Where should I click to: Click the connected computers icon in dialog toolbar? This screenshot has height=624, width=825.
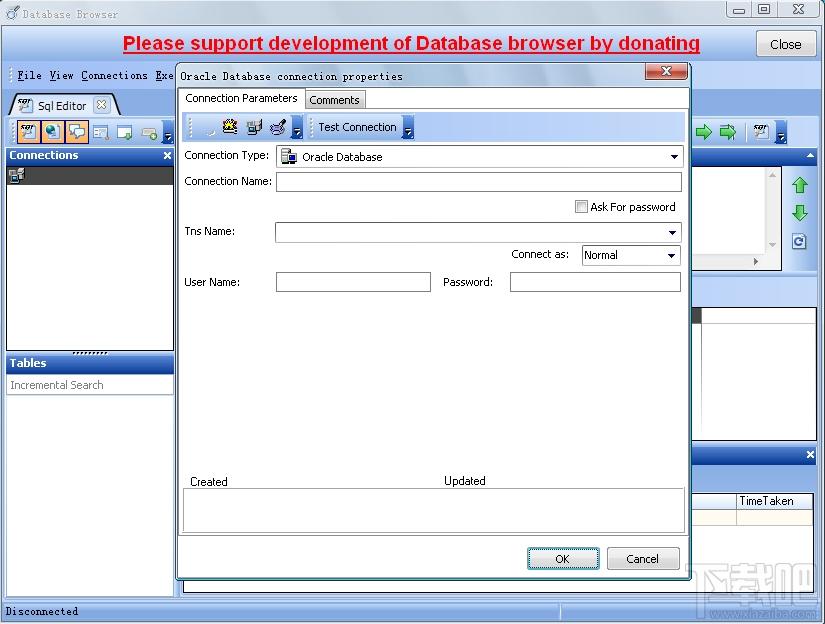[x=255, y=127]
